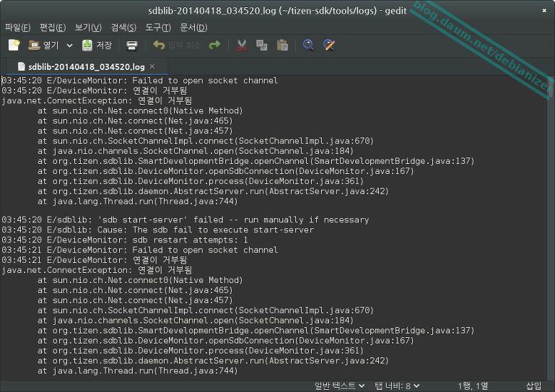
Task: Click "'sdb start-server' failed" line
Action: click(185, 219)
